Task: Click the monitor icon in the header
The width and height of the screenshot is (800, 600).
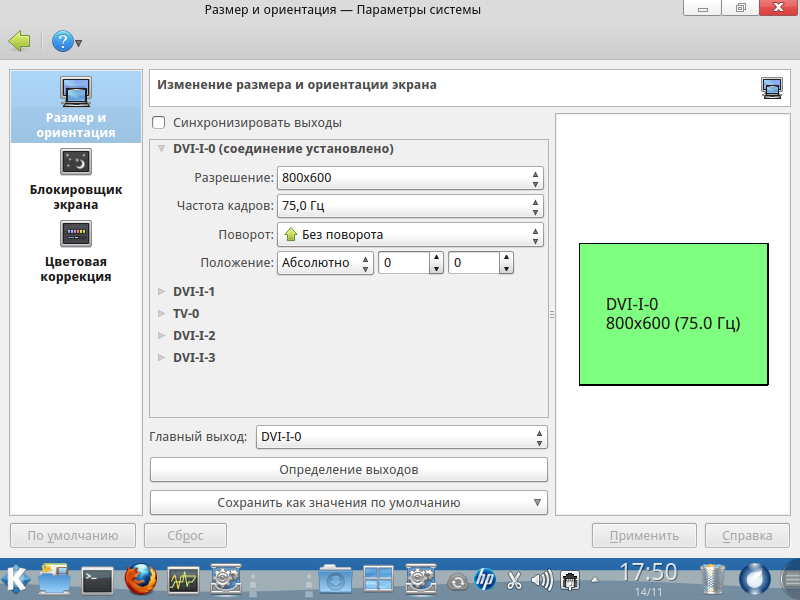Action: click(771, 88)
